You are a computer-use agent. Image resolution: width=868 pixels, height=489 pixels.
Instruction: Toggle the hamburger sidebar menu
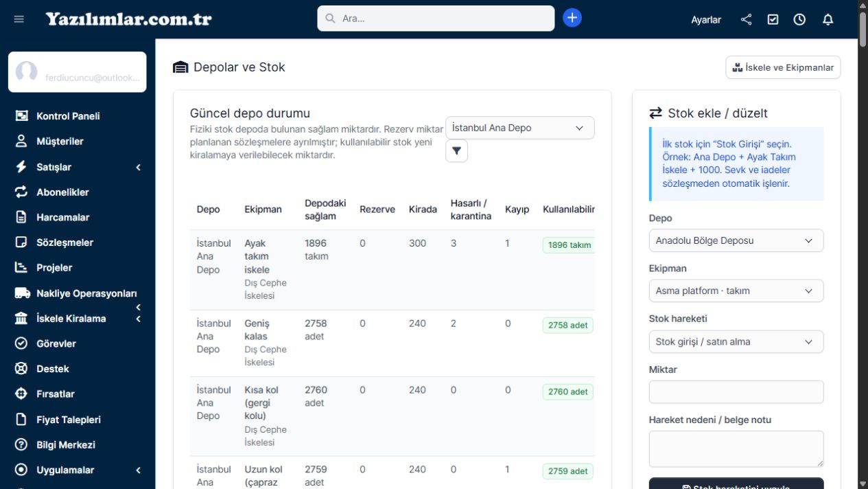(x=19, y=19)
